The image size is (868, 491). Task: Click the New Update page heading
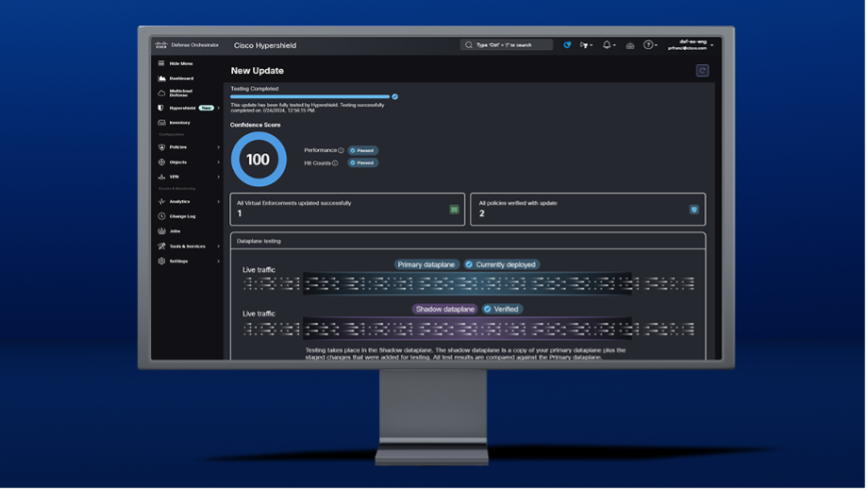(258, 71)
